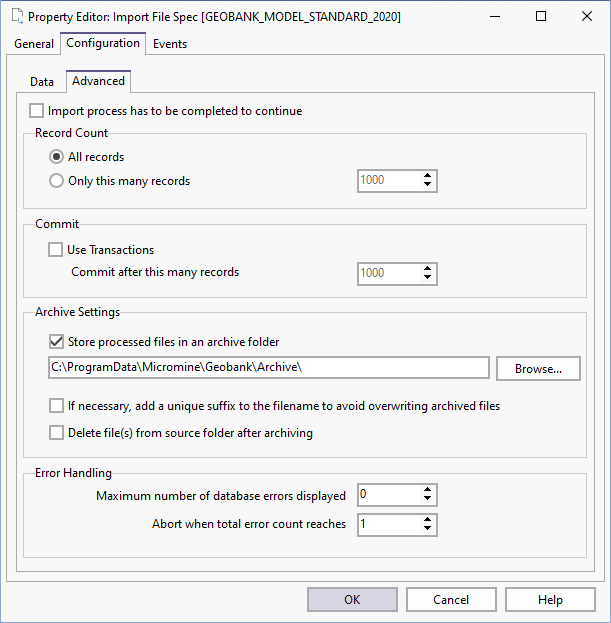Open Help for this dialog
This screenshot has width=611, height=623.
[x=550, y=600]
